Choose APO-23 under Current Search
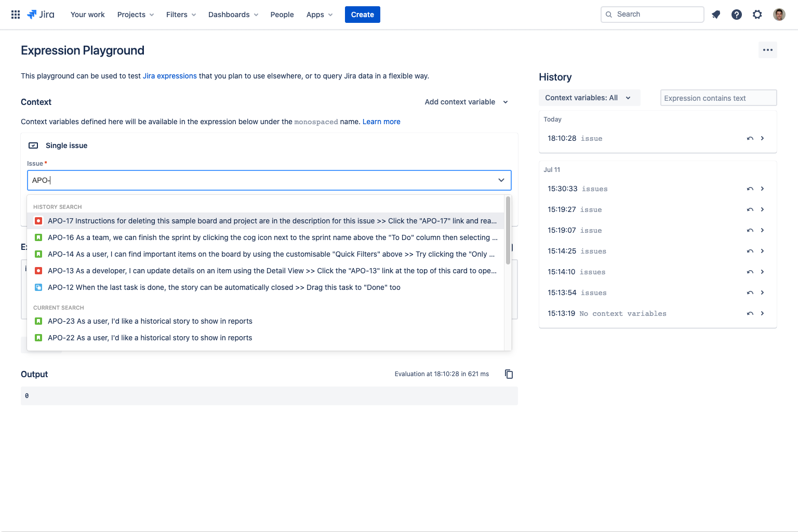The image size is (798, 532). [265, 321]
